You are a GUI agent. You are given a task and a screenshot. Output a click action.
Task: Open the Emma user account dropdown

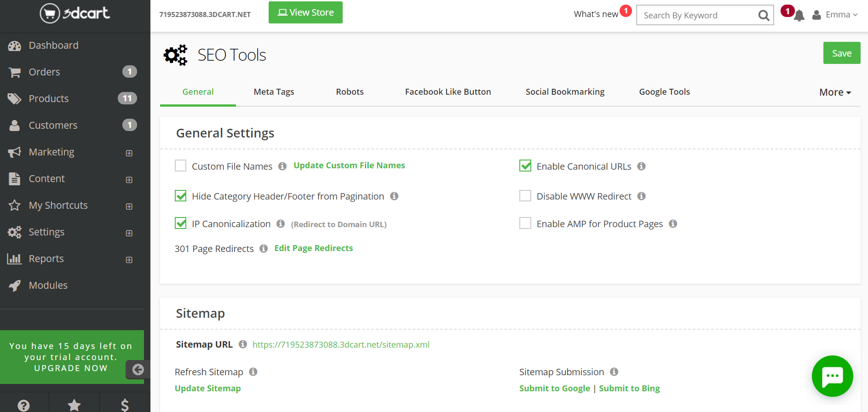coord(835,15)
